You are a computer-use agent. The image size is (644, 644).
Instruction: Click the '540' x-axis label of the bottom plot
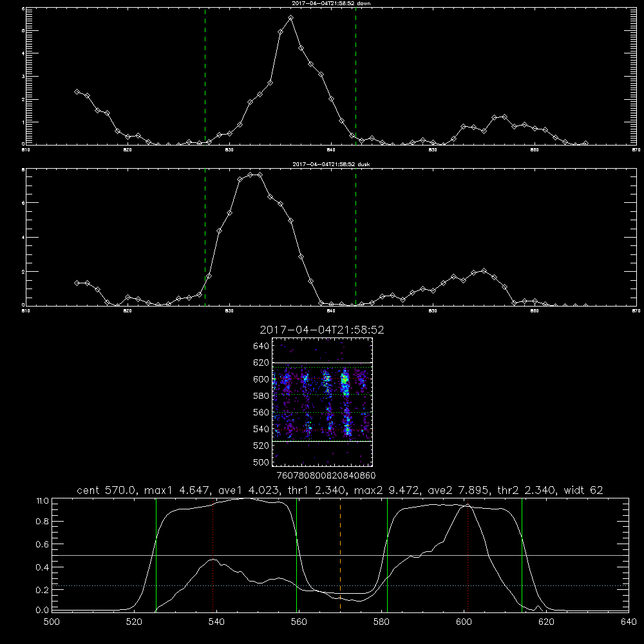coord(216,622)
